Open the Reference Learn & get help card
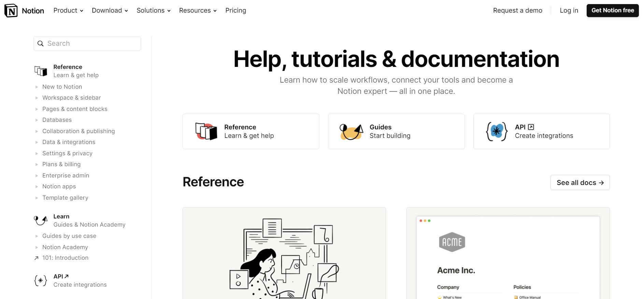Image resolution: width=644 pixels, height=299 pixels. click(251, 131)
